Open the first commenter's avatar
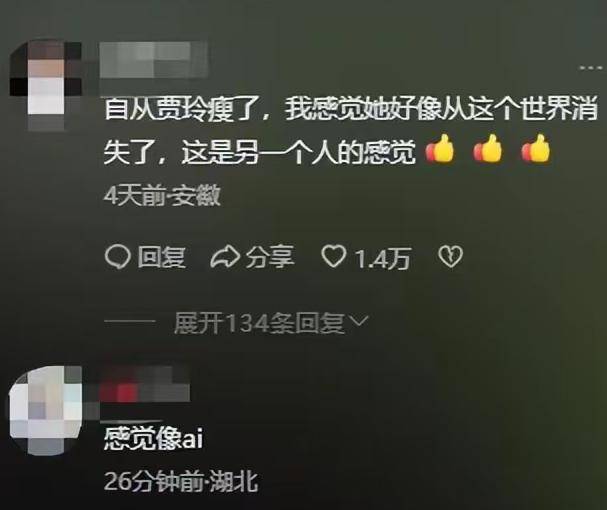 tap(45, 84)
